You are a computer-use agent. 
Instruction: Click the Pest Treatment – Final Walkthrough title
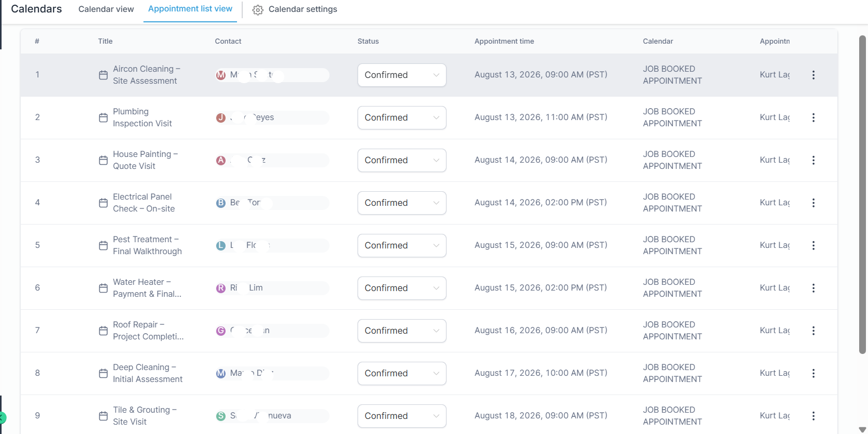coord(148,245)
